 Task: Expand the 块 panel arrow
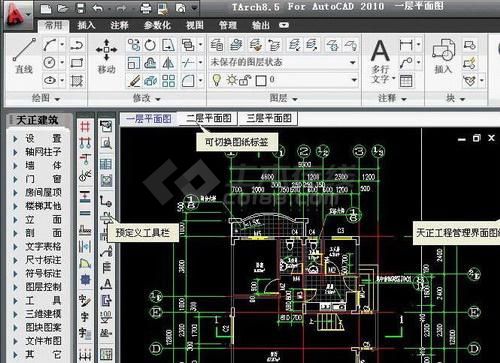pos(462,99)
